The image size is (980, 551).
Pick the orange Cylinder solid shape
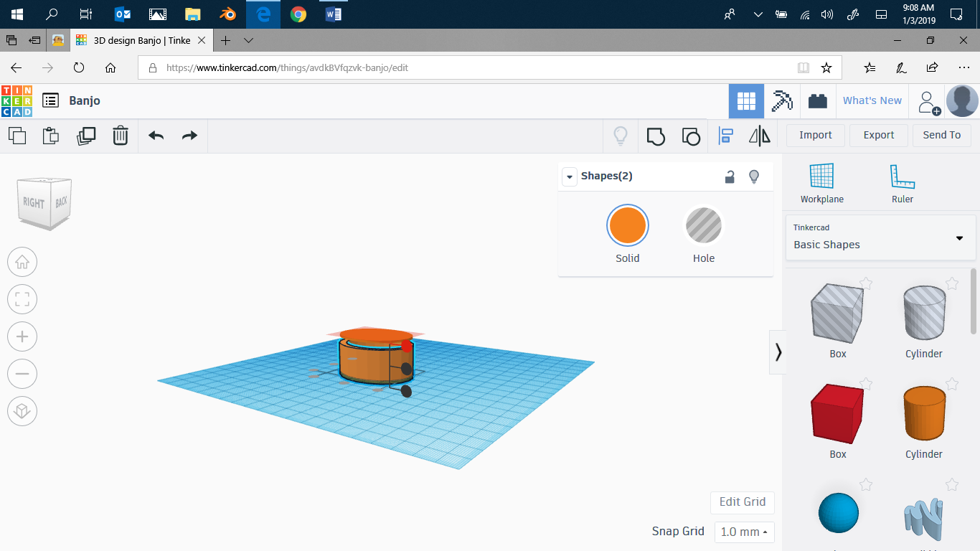(923, 413)
